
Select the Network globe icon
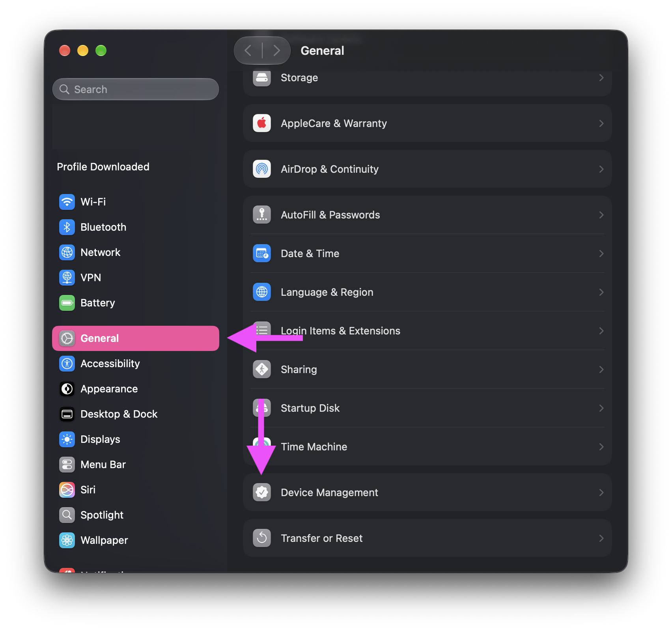click(x=67, y=252)
